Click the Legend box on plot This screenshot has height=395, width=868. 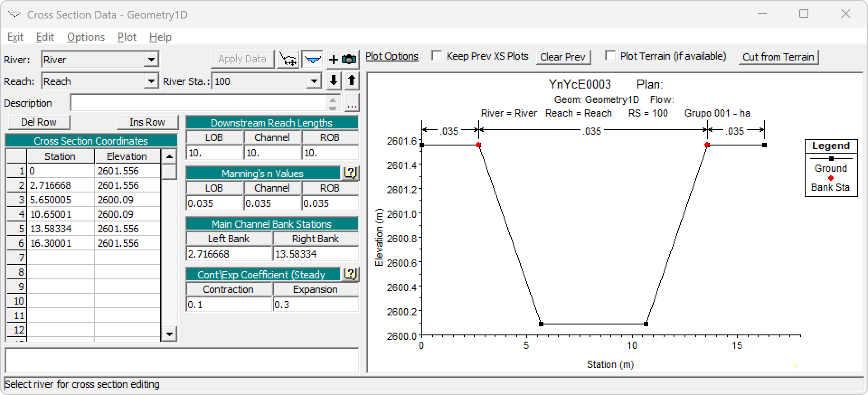point(831,168)
